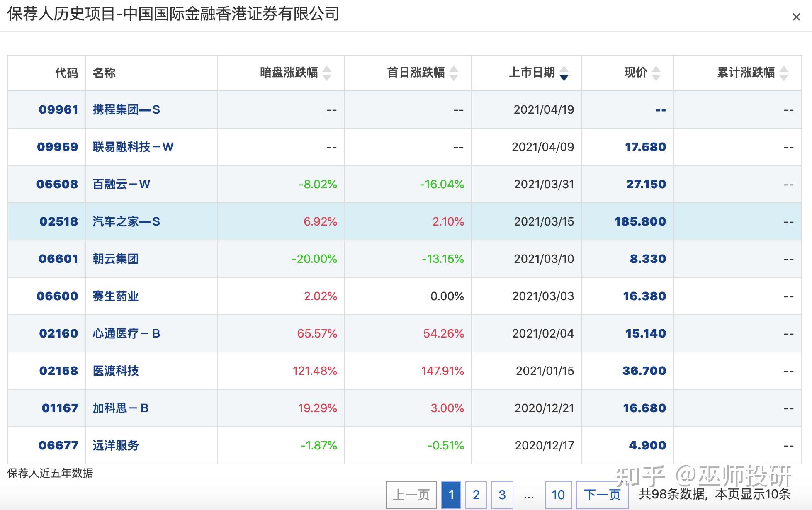Image resolution: width=812 pixels, height=510 pixels.
Task: Click grey-market change 65.57%
Action: (317, 333)
